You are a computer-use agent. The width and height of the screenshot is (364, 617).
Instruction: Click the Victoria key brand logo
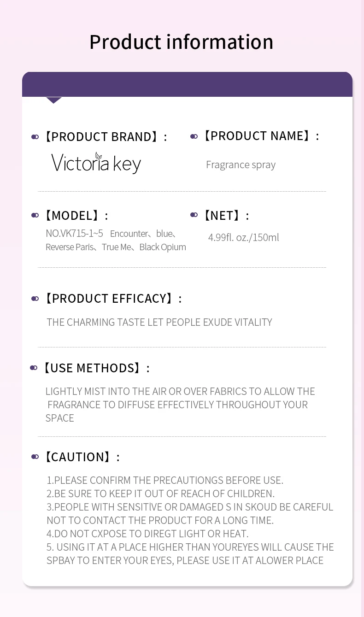click(x=96, y=163)
